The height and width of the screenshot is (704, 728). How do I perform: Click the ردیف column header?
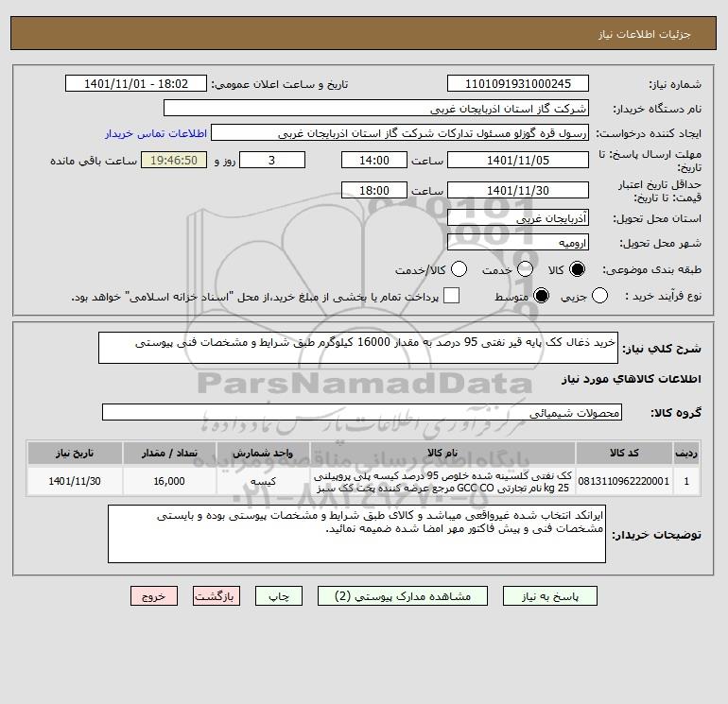[x=686, y=453]
